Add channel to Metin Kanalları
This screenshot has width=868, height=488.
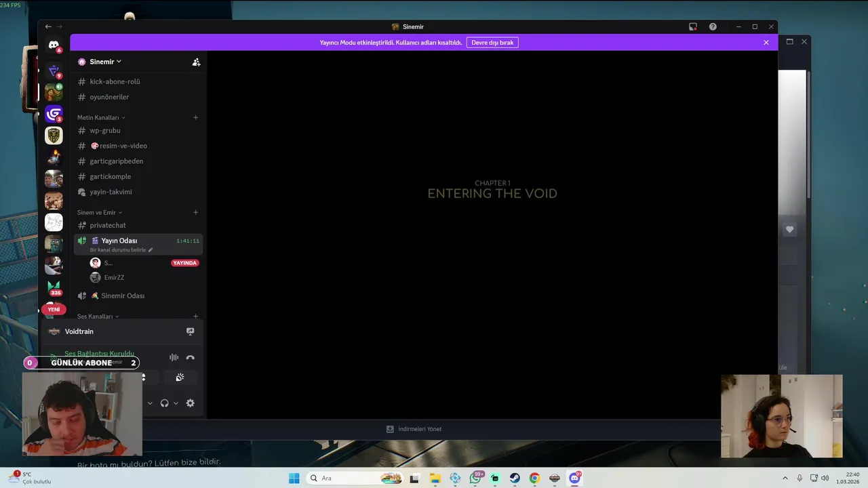[x=195, y=117]
